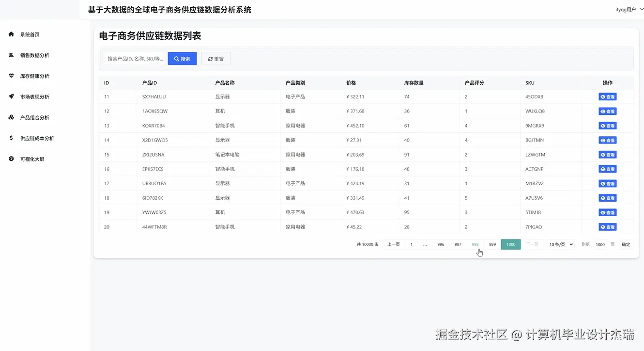
Task: View details for product ZKI2USNA
Action: tap(607, 155)
